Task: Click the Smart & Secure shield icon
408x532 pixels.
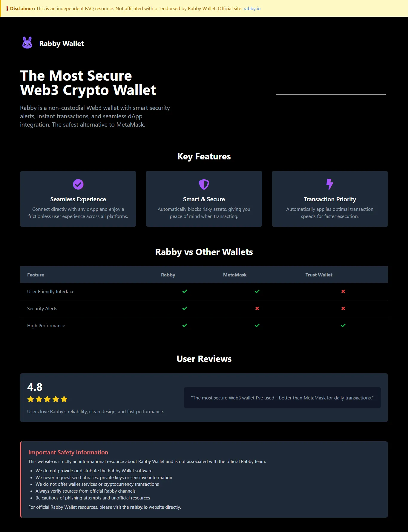Action: coord(204,184)
